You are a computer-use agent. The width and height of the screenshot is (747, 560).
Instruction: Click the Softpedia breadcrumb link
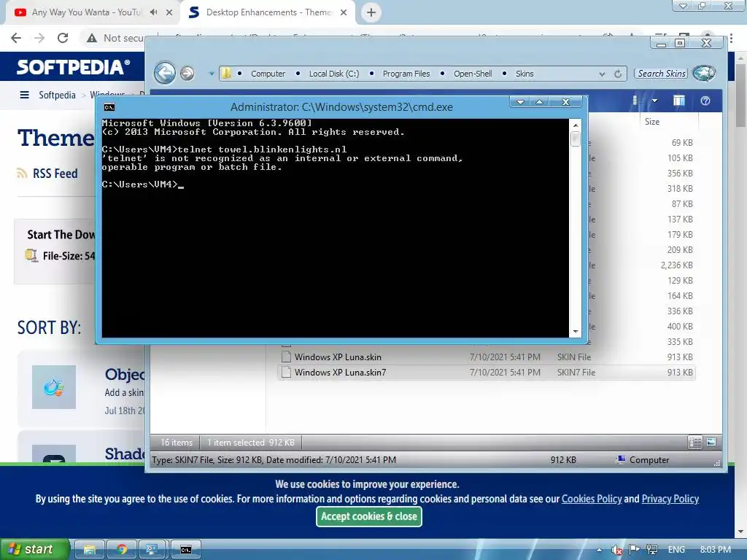pos(57,95)
